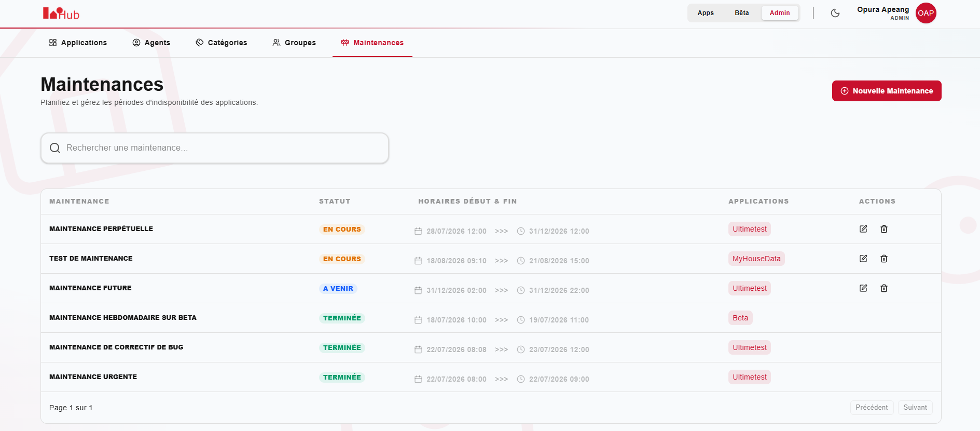This screenshot has width=980, height=431.
Task: Delete Test de Maintenance entry
Action: 884,259
